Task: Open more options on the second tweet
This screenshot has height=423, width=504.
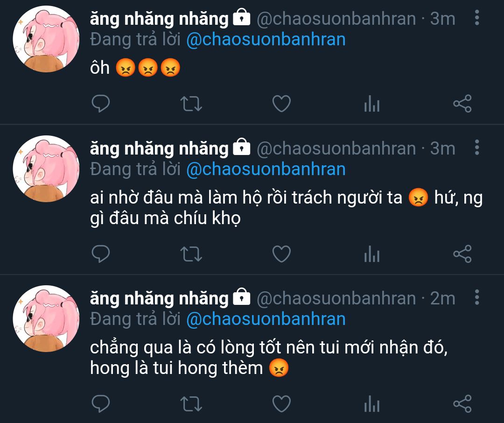Action: 477,148
